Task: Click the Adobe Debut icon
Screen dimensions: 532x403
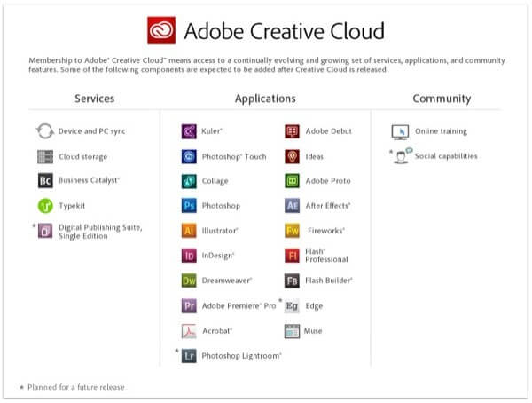Action: (292, 131)
